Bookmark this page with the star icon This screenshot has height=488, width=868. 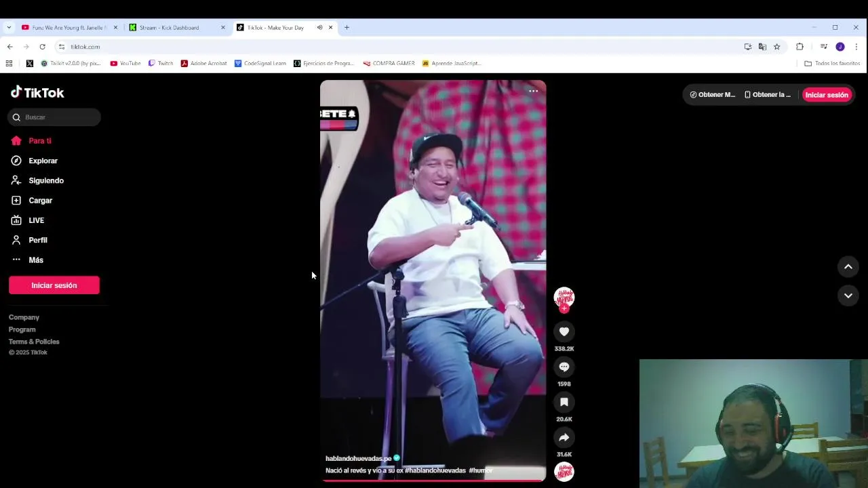(776, 47)
